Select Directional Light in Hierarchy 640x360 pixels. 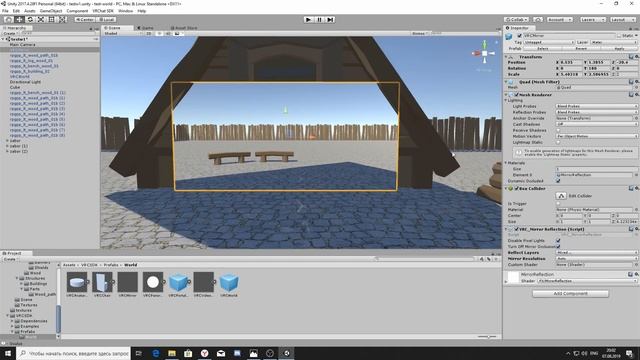pyautogui.click(x=26, y=82)
